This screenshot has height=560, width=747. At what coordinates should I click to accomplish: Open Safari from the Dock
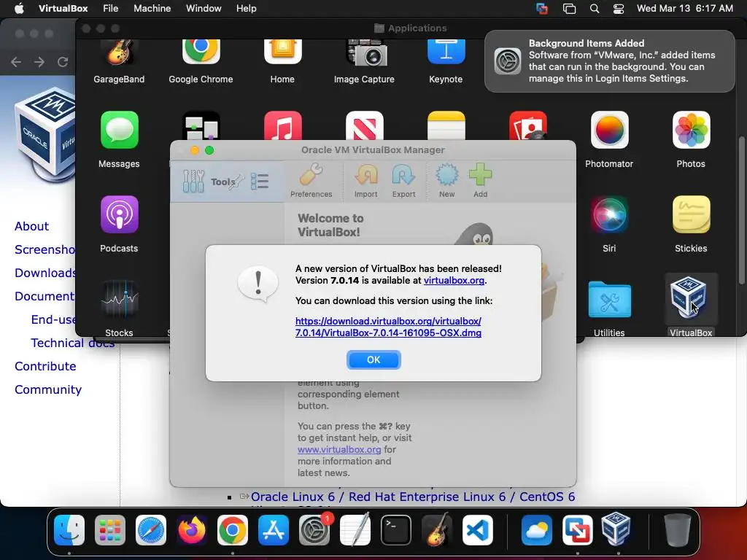(x=151, y=530)
